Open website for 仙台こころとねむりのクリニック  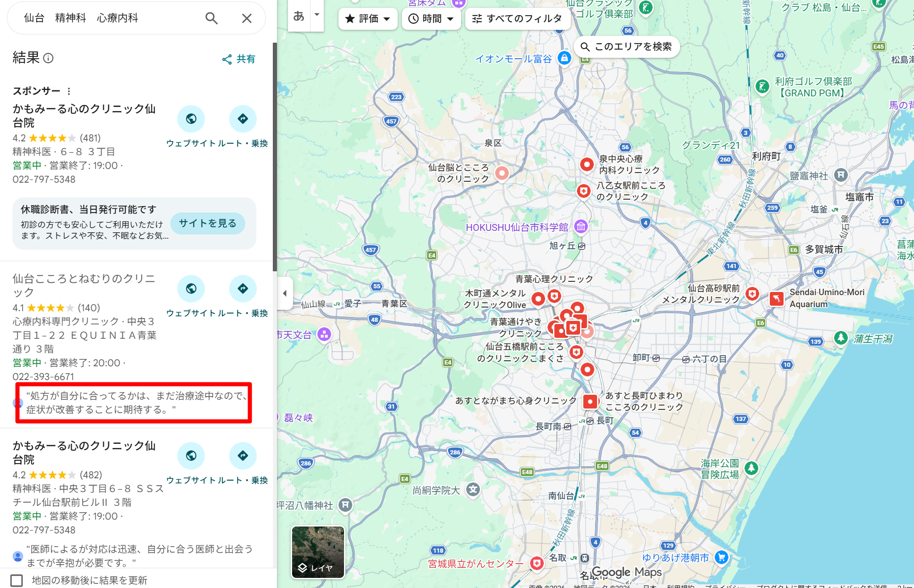tap(192, 289)
